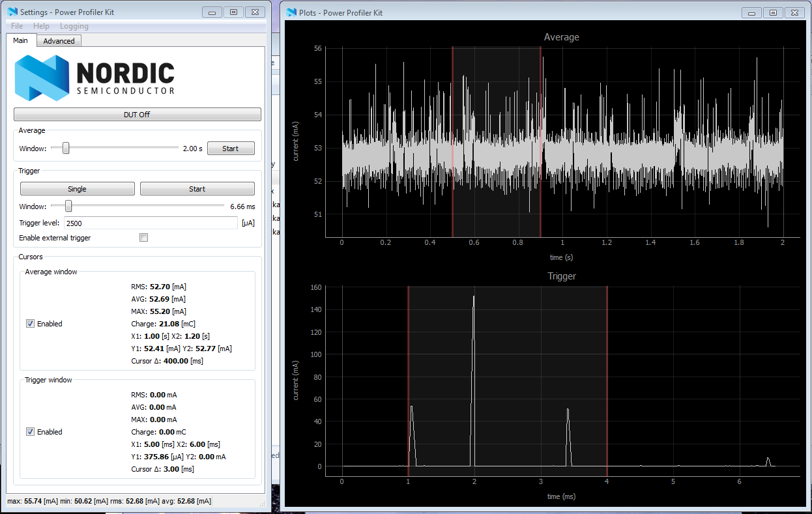
Task: Start the Trigger measurement
Action: pyautogui.click(x=197, y=189)
